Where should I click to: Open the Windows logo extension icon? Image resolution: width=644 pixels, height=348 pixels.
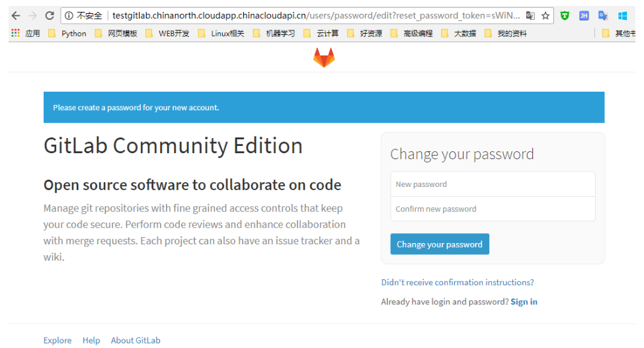pyautogui.click(x=623, y=16)
